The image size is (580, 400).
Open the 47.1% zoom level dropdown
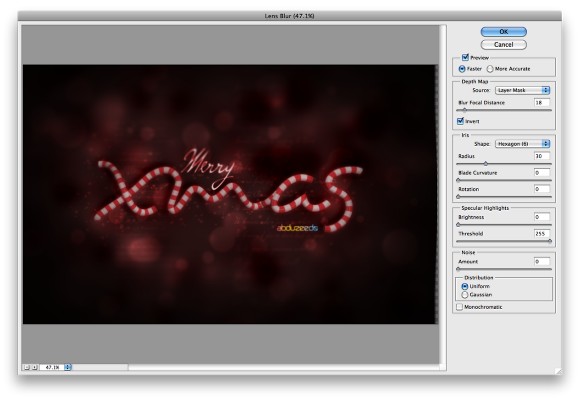click(x=68, y=367)
